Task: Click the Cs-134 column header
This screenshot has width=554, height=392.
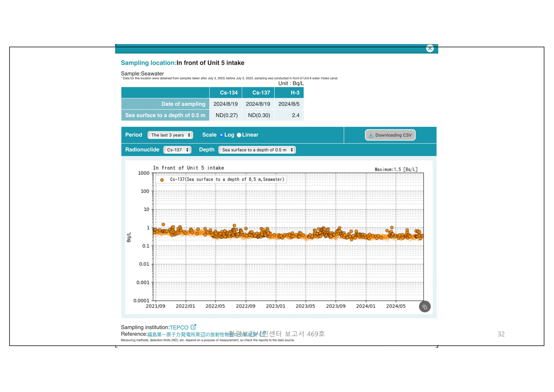Action: pyautogui.click(x=226, y=93)
